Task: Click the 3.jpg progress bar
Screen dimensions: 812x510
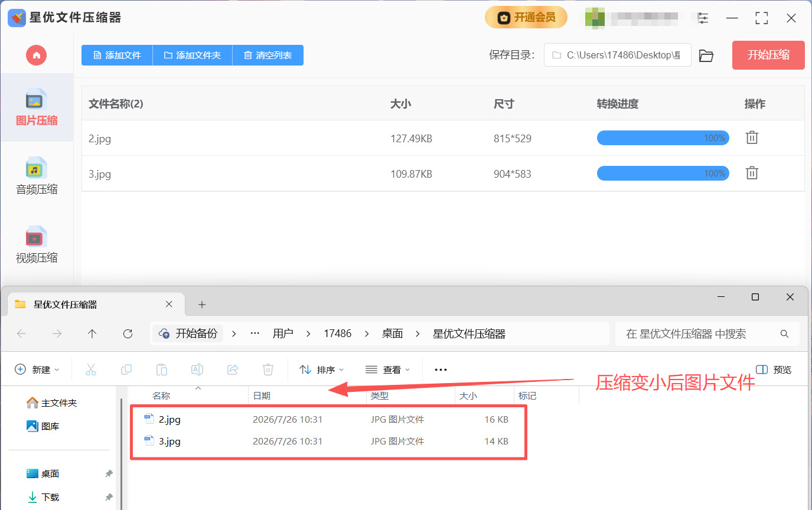Action: (x=663, y=174)
